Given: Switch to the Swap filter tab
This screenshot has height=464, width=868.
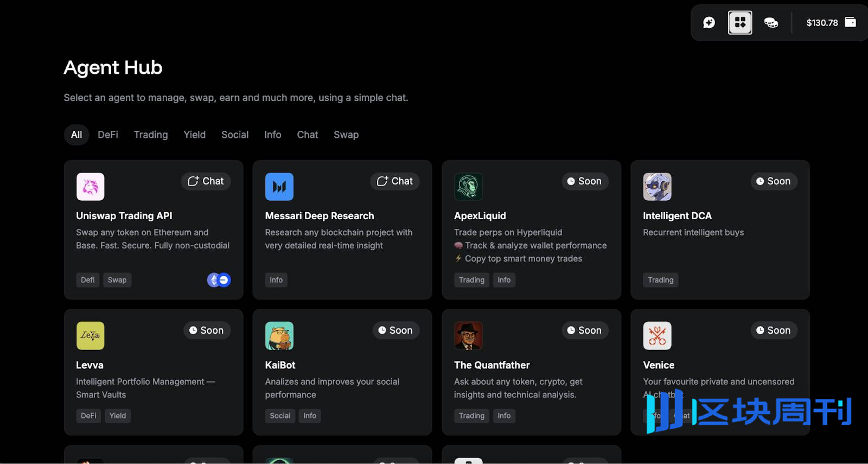Looking at the screenshot, I should tap(346, 135).
